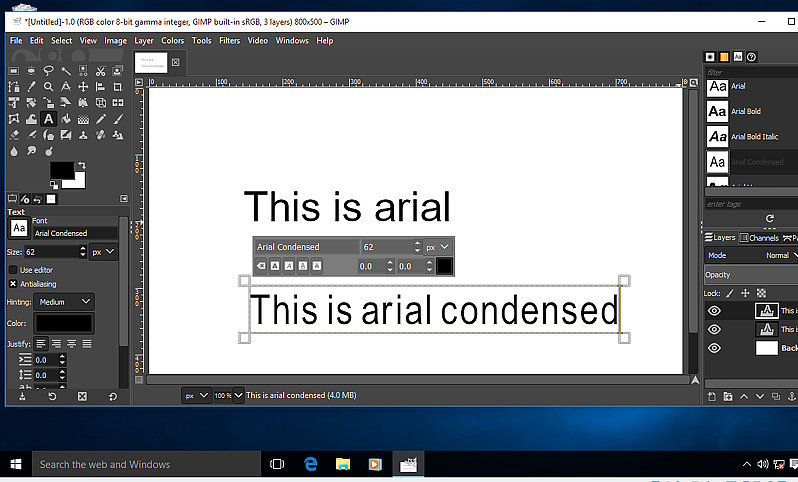Open the Hinting Medium dropdown

point(64,302)
